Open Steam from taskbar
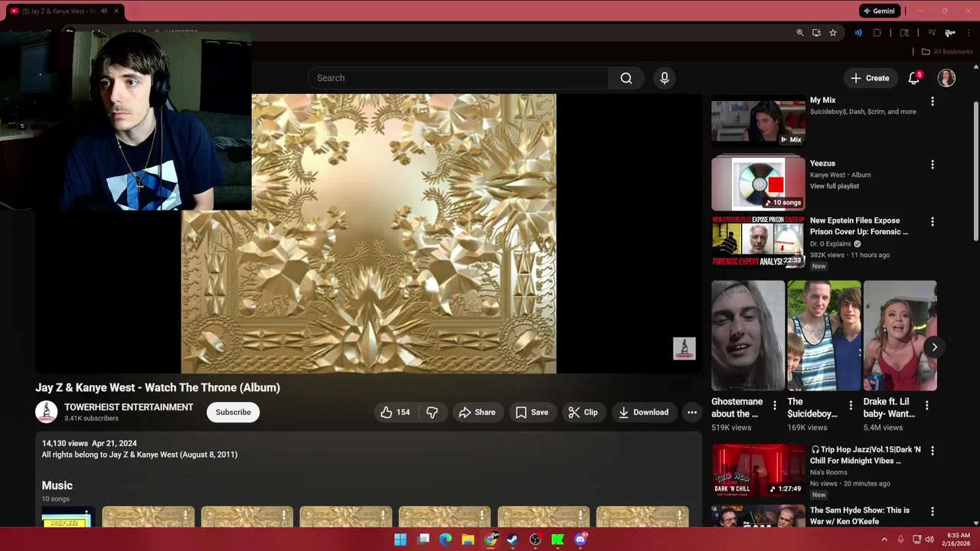 (x=512, y=540)
